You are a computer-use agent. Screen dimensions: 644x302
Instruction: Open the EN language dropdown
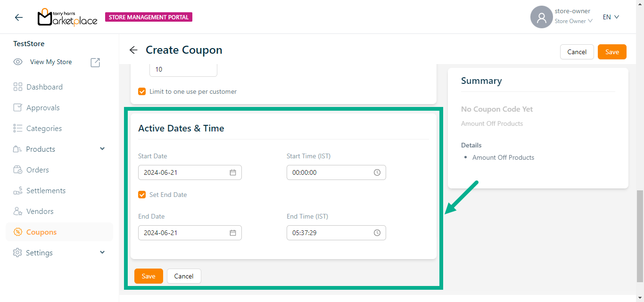click(x=611, y=17)
